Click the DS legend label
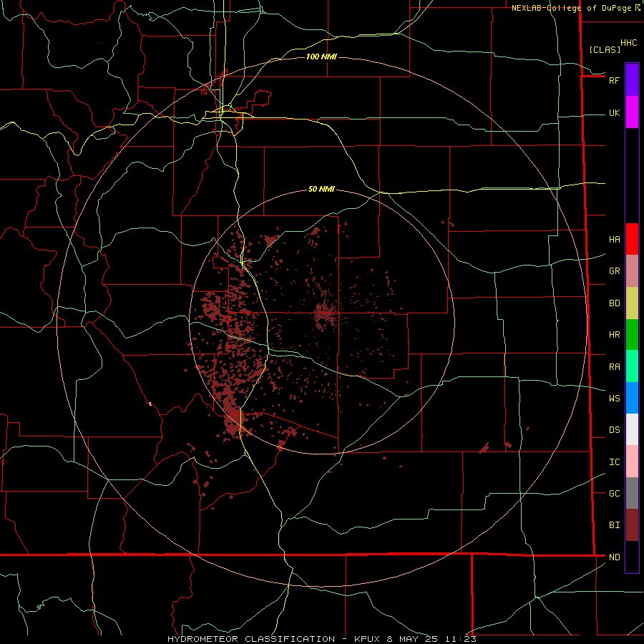The height and width of the screenshot is (644, 644). pos(615,429)
